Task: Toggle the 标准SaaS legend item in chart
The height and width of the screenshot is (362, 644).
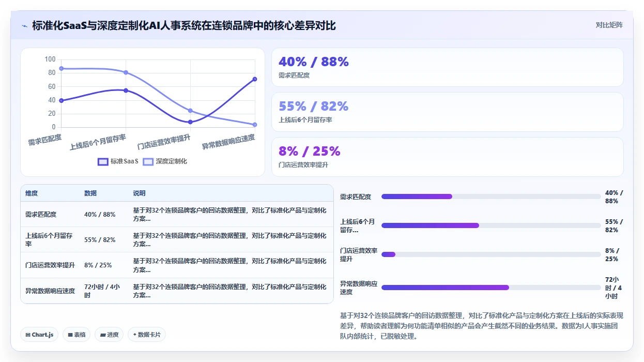Action: click(x=118, y=161)
